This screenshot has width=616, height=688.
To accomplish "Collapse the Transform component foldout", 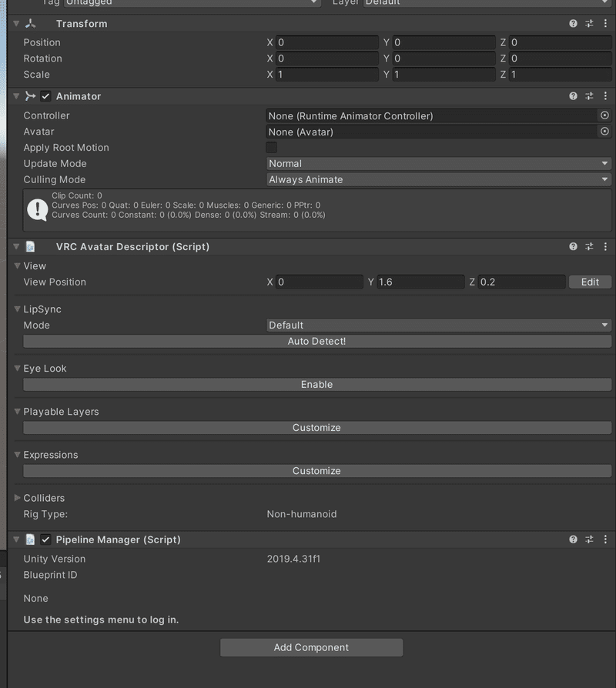I will pos(16,24).
